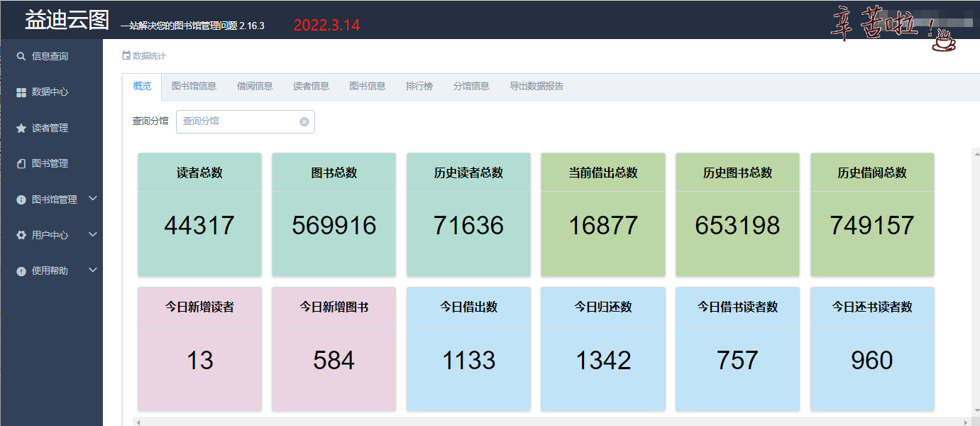This screenshot has width=980, height=426.
Task: Expand the 用户中心 submenu chevron
Action: point(93,234)
